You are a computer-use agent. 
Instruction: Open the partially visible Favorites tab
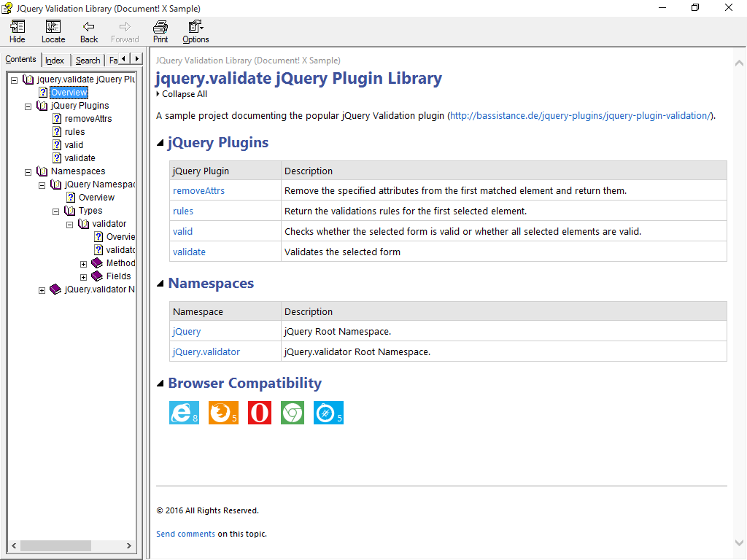click(113, 61)
